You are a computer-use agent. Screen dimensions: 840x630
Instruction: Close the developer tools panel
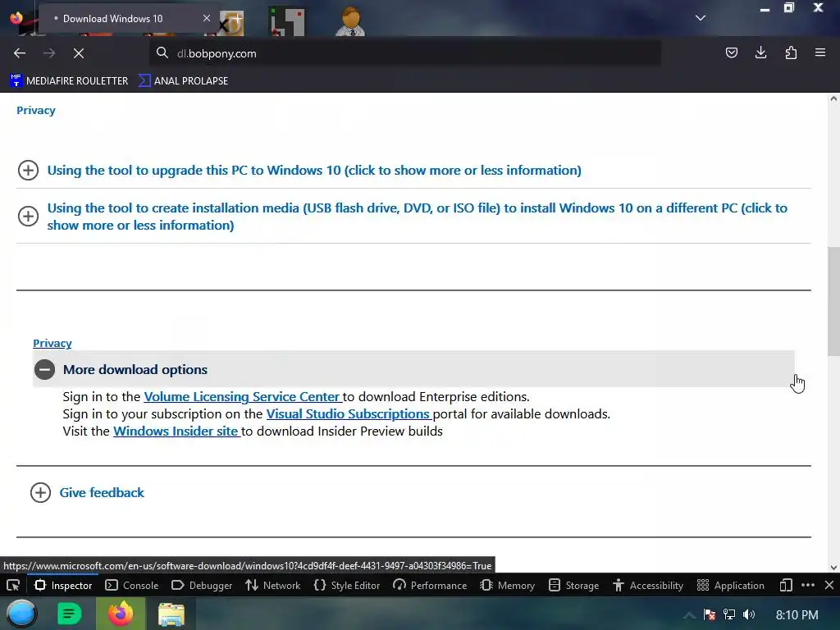(x=829, y=585)
